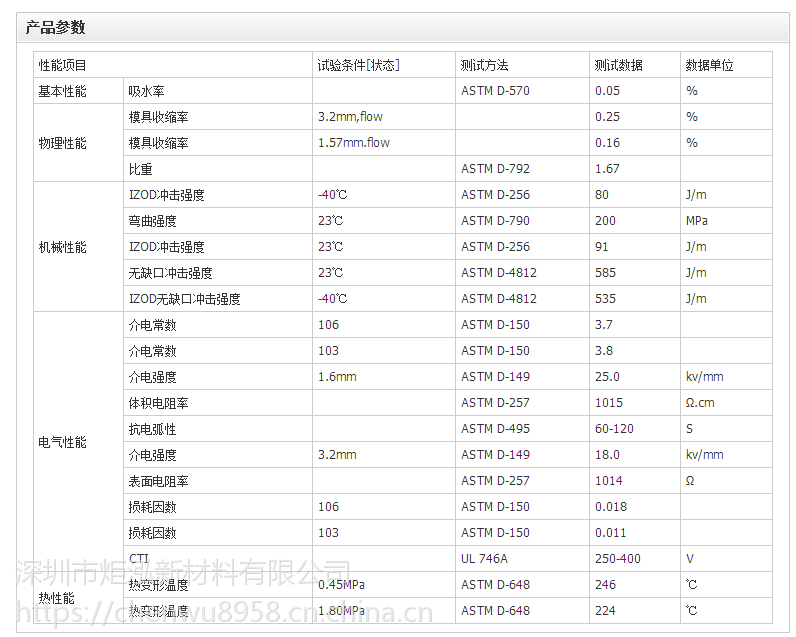Click the 试验条件[状态] column header
The height and width of the screenshot is (637, 796).
[358, 65]
